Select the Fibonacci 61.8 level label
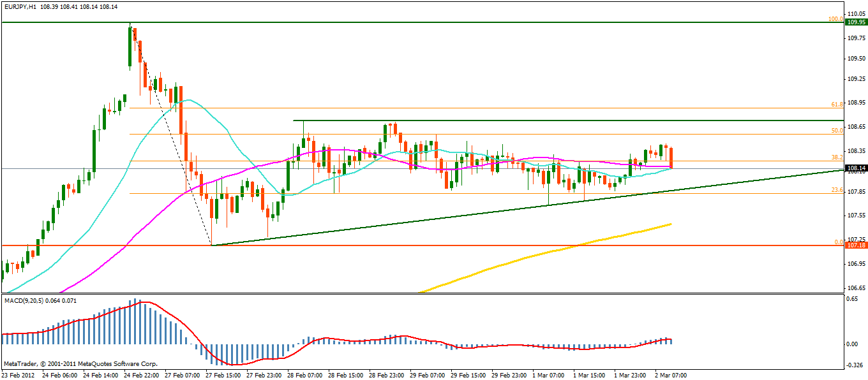Viewport: 868px width, 380px height. pyautogui.click(x=837, y=104)
